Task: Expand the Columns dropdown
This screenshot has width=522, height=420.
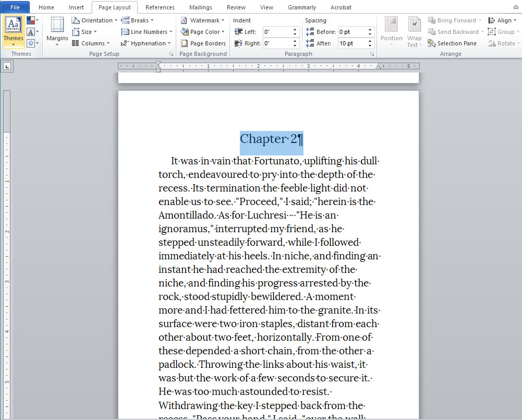Action: coord(91,43)
